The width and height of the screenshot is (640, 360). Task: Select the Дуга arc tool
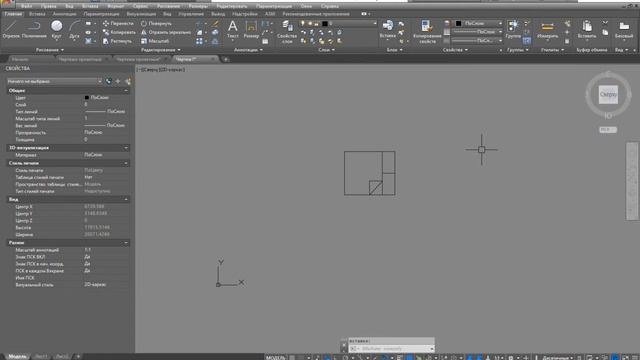click(74, 29)
